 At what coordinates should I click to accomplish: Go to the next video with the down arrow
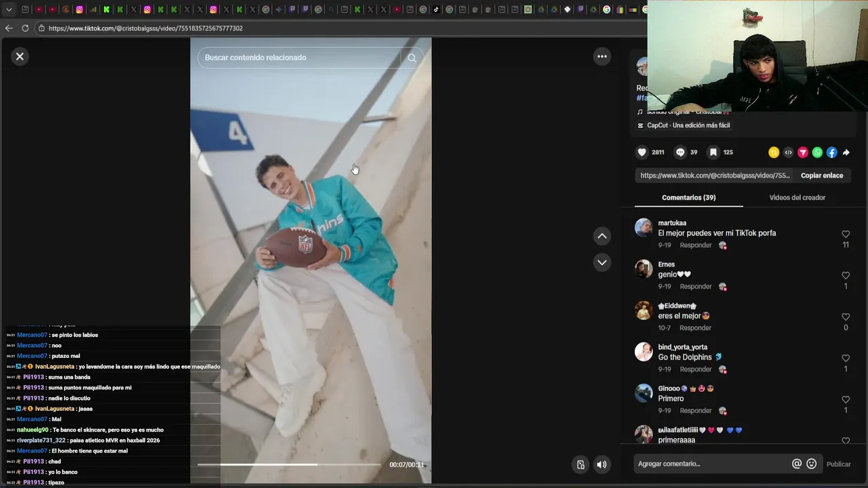coord(601,262)
